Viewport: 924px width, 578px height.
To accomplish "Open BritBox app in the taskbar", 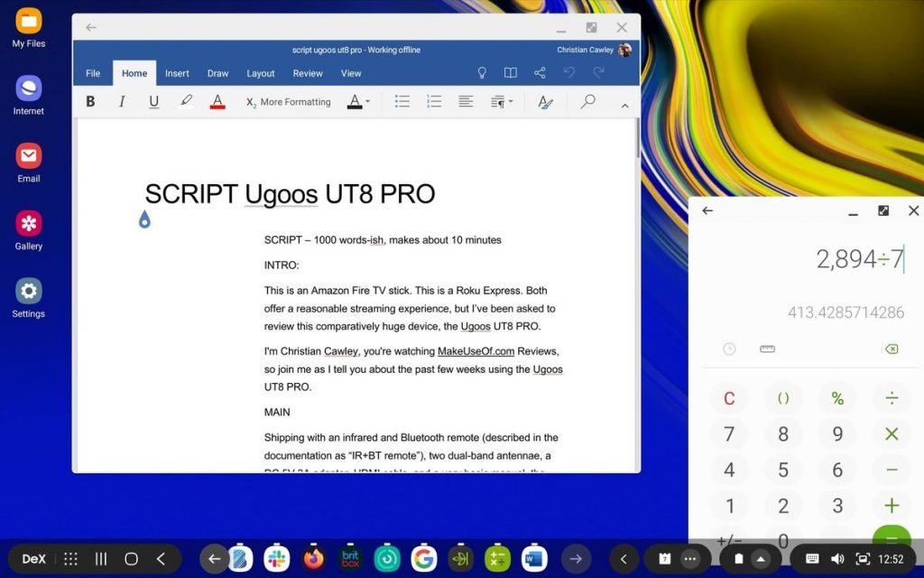I will (x=350, y=558).
